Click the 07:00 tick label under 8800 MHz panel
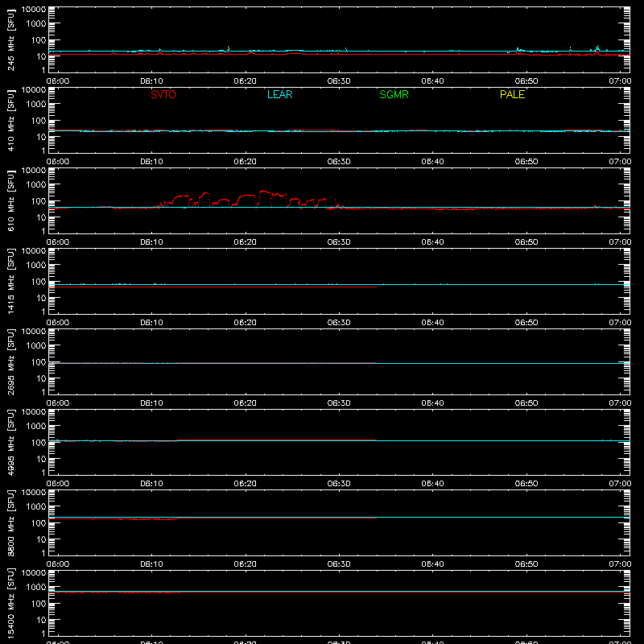This screenshot has width=644, height=644. pos(620,564)
